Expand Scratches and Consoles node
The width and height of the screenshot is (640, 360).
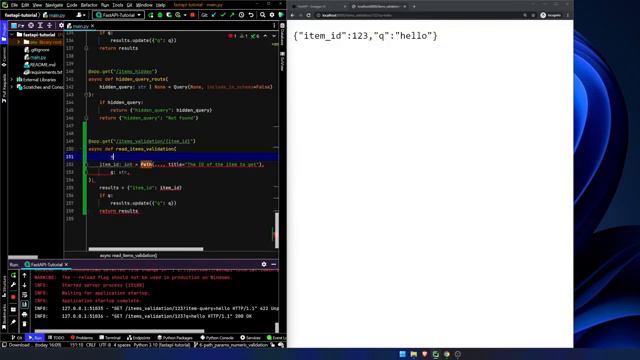[12, 87]
